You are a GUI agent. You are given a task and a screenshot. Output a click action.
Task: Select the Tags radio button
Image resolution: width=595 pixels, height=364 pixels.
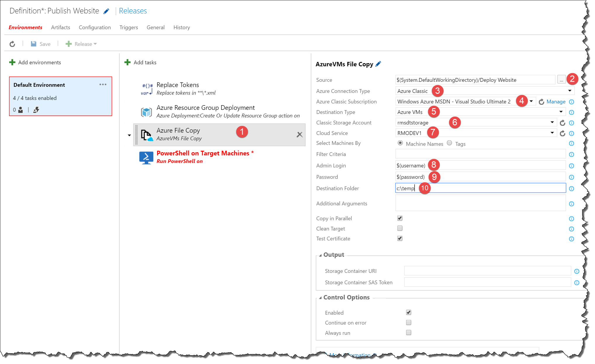click(449, 143)
